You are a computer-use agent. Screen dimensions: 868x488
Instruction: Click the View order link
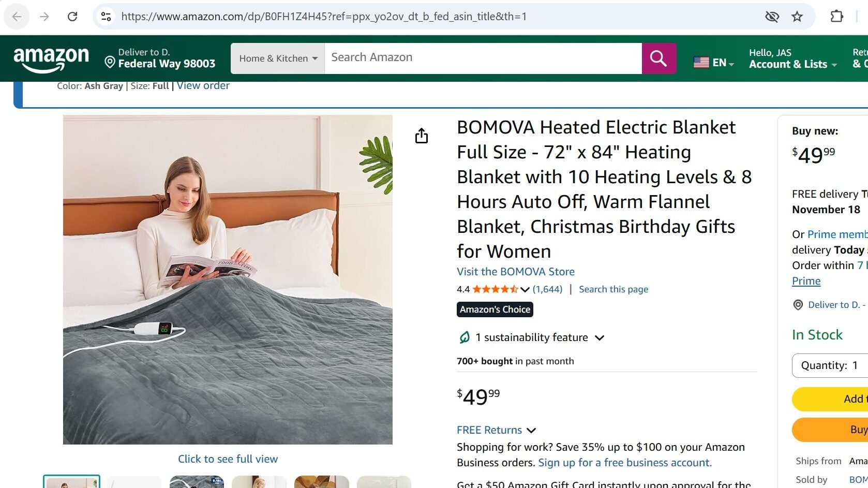tap(203, 86)
